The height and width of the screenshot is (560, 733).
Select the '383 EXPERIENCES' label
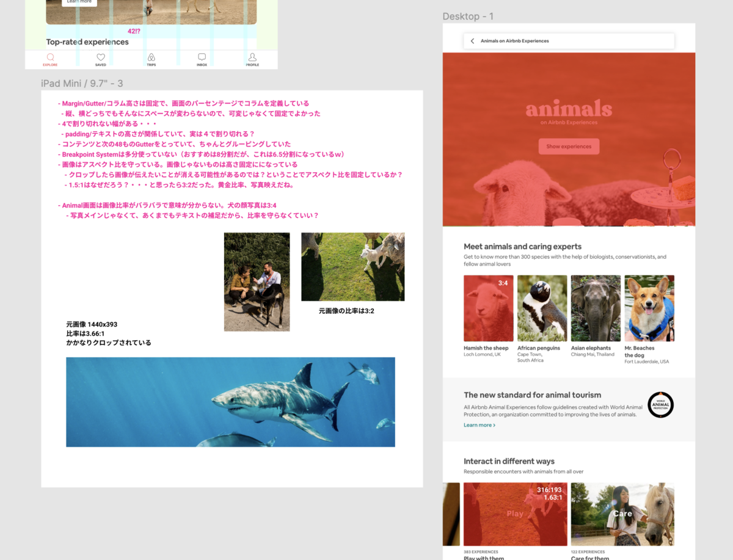(x=481, y=552)
